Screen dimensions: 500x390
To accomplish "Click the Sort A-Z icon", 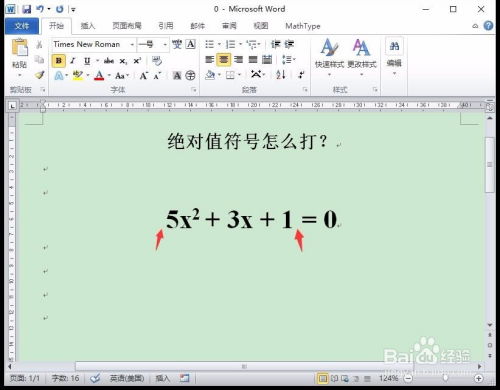I will pyautogui.click(x=281, y=75).
